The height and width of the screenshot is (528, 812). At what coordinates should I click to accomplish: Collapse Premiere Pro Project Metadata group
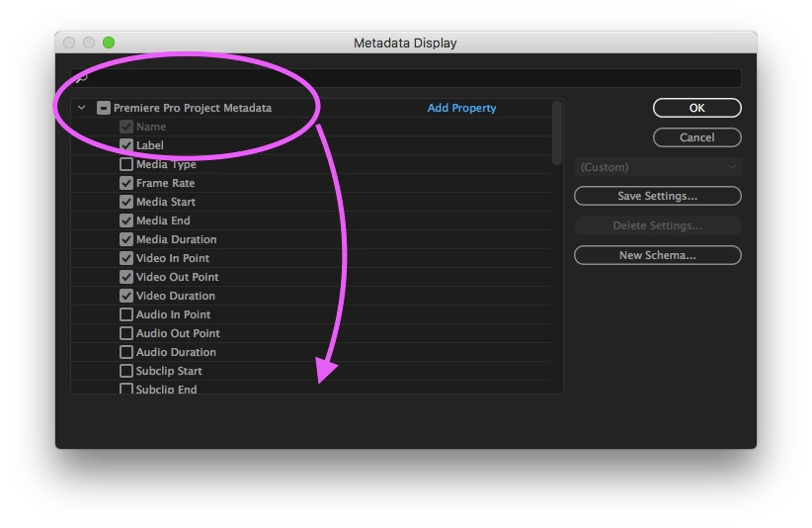pos(81,108)
